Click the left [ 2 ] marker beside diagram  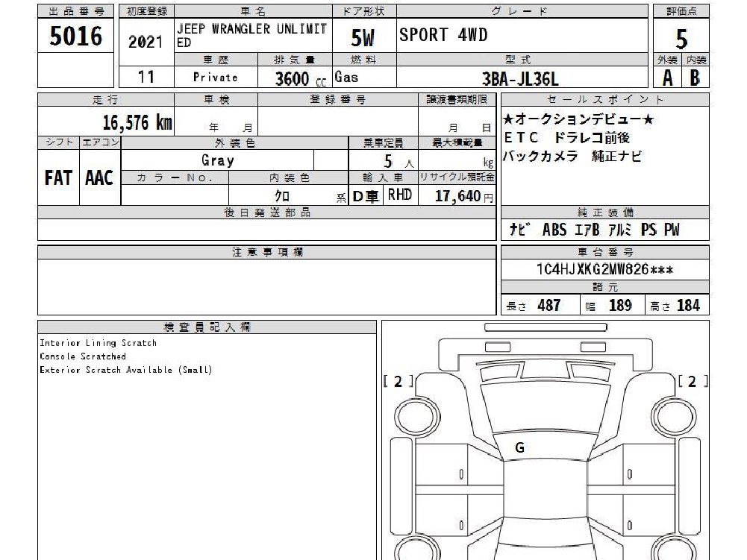coord(398,381)
